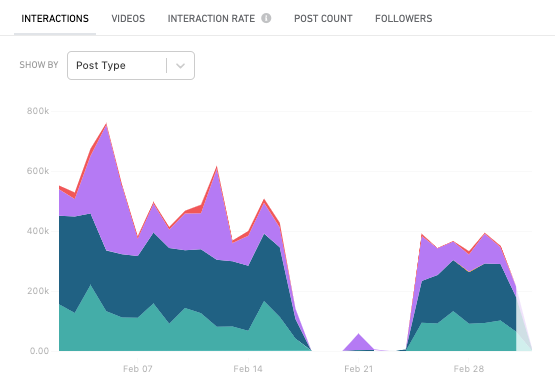Click the 'SHOW BY' label

coord(39,65)
